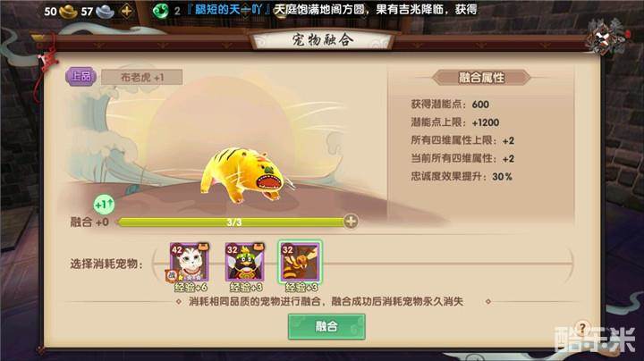Click the 布老虎 +1 name label
The image size is (644, 361).
141,77
